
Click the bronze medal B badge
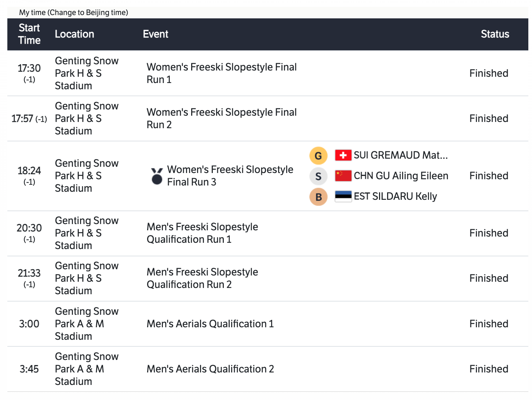tap(318, 197)
